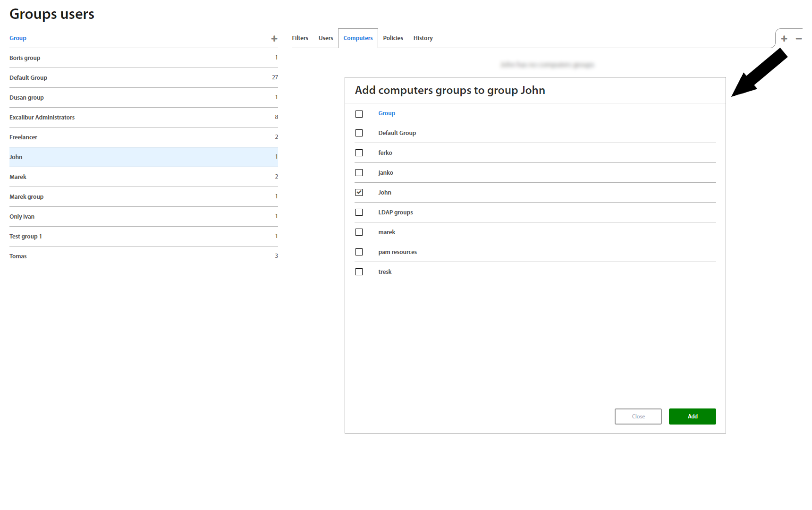Click the plus icon above the Computers panel
Viewport: 812px width, 510px height.
coord(784,39)
